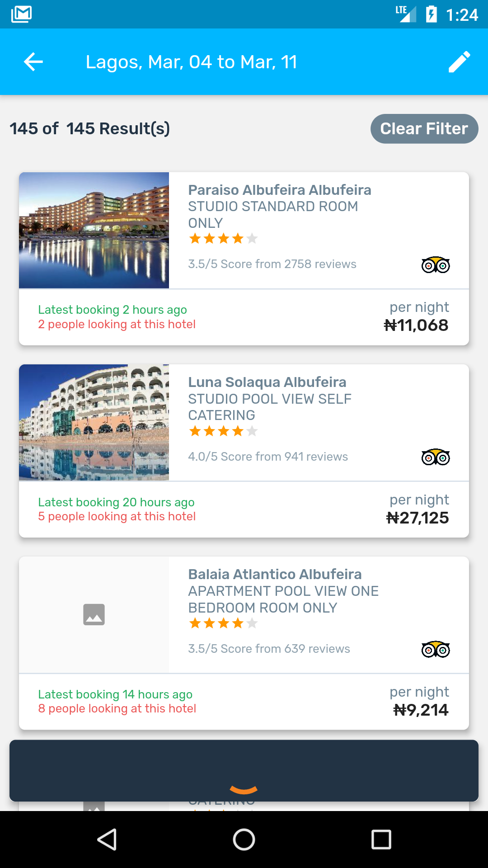Tap the Paraiso Albufeira hotel photo
The width and height of the screenshot is (488, 868).
(x=94, y=230)
